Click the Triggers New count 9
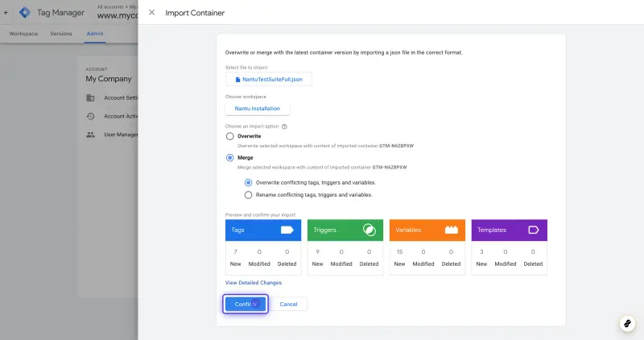The width and height of the screenshot is (644, 340). coord(317,251)
